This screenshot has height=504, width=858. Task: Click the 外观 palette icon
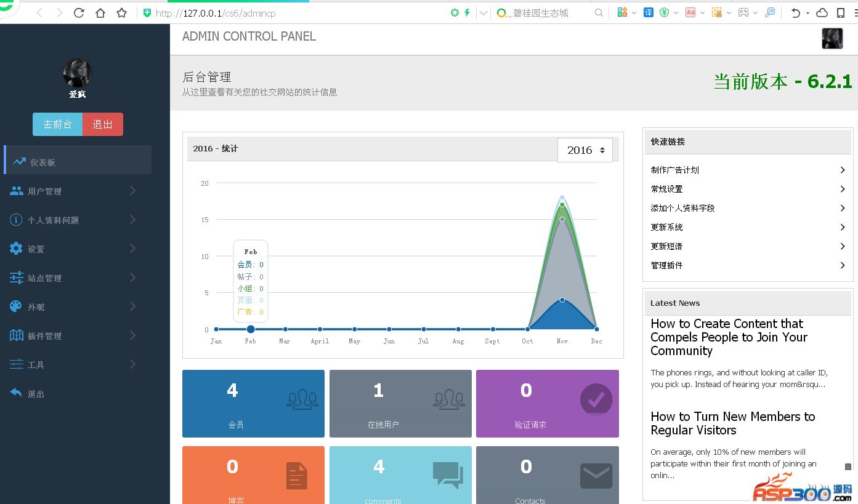[x=17, y=306]
